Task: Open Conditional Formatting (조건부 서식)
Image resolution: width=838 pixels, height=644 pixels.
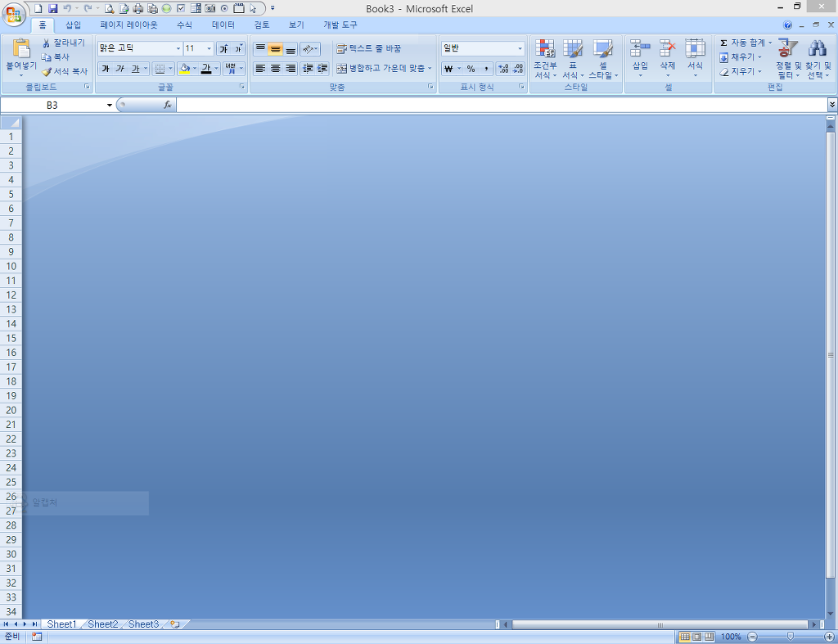Action: 545,59
